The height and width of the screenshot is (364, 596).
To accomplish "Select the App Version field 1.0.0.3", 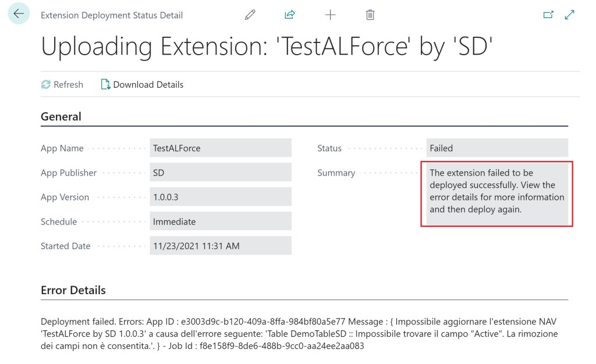I will (x=220, y=197).
